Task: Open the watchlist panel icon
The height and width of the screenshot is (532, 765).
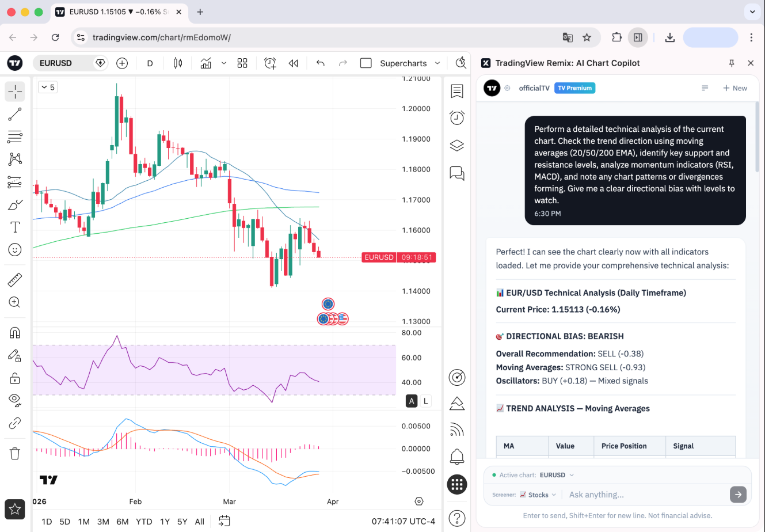Action: point(457,90)
